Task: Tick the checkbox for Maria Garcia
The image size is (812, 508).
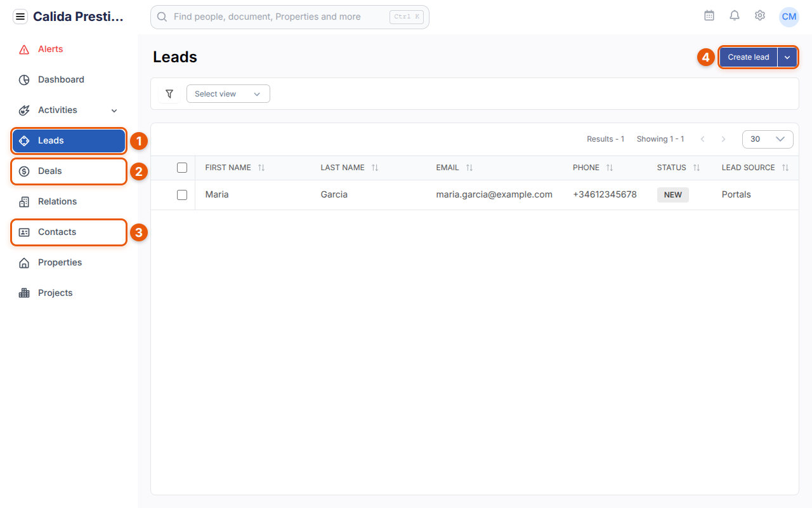Action: coord(182,195)
